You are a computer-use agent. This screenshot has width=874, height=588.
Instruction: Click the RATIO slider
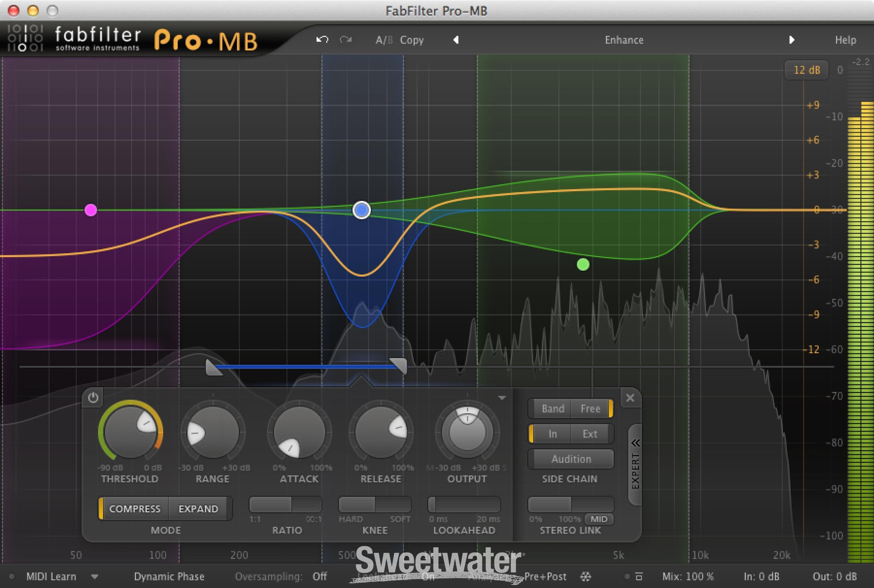[286, 504]
